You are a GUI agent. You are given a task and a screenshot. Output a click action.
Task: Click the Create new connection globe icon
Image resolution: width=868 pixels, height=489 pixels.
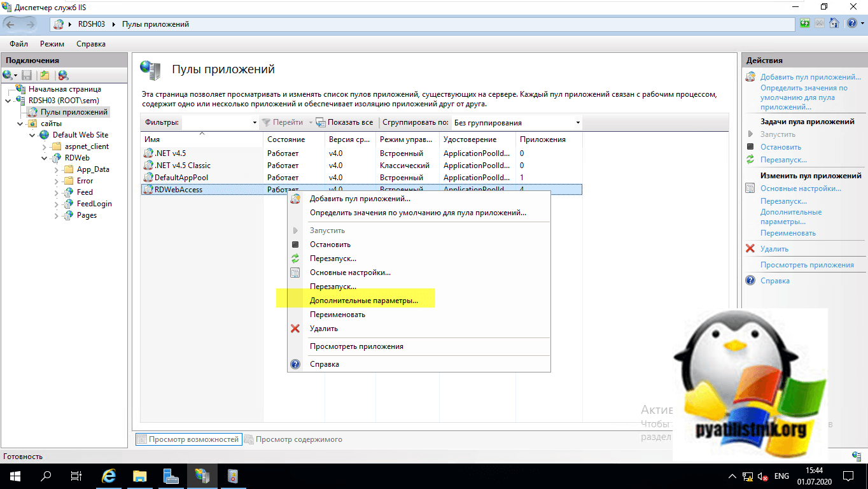(x=8, y=75)
